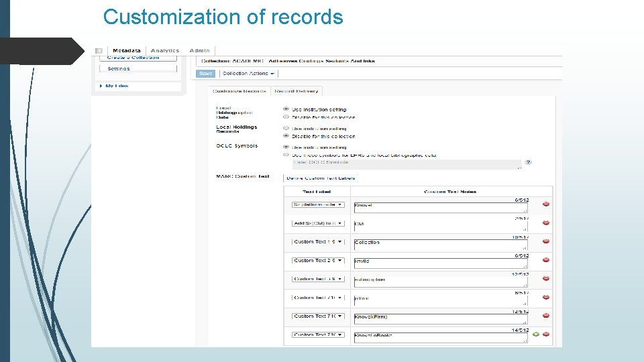Click the Enter OCLC Symbols text field
The height and width of the screenshot is (362, 644).
(x=407, y=164)
